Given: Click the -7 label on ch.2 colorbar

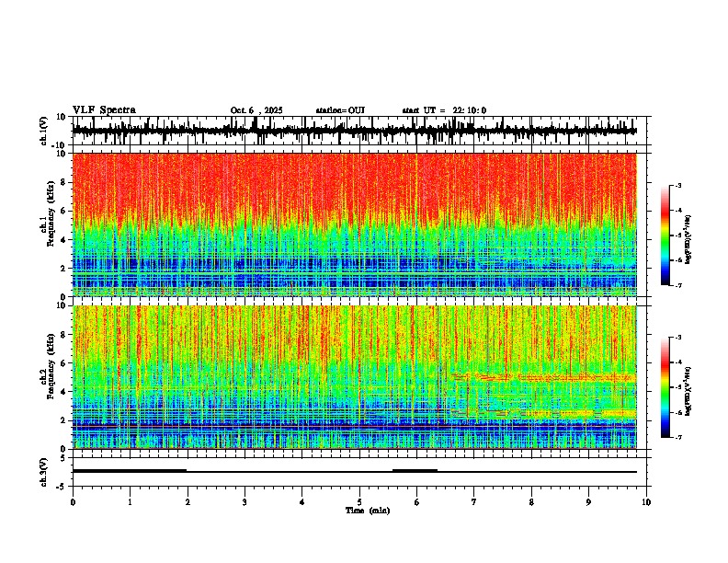Looking at the screenshot, I should (x=677, y=437).
